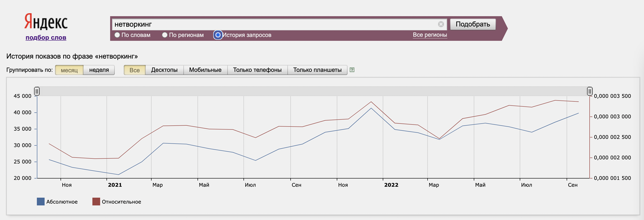Viewport: 644px width, 220px height.
Task: Open the Все регионы region selector
Action: point(429,35)
